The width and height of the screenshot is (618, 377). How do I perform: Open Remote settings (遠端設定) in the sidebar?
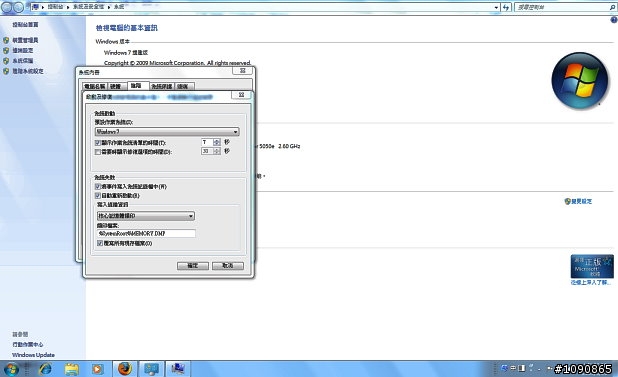click(x=22, y=50)
